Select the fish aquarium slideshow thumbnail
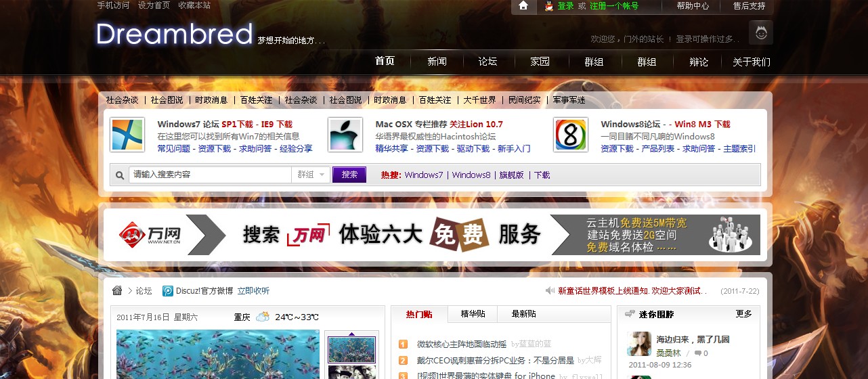Viewport: 868px width, 379px height. [351, 349]
